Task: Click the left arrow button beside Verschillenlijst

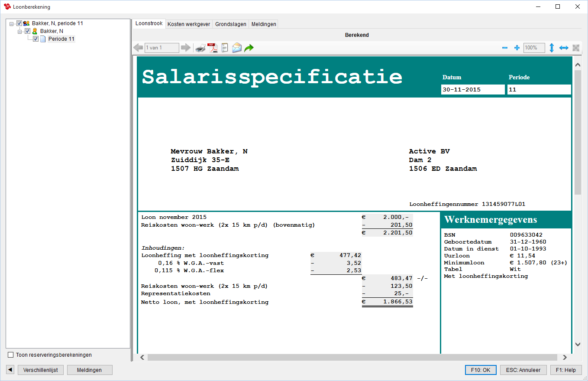Action: click(10, 370)
